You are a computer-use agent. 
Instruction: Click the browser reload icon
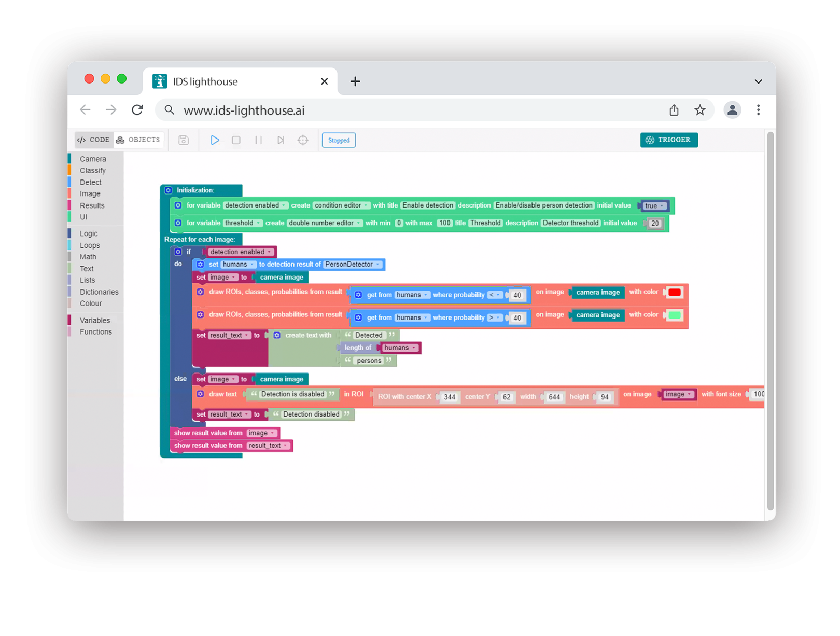pyautogui.click(x=137, y=110)
